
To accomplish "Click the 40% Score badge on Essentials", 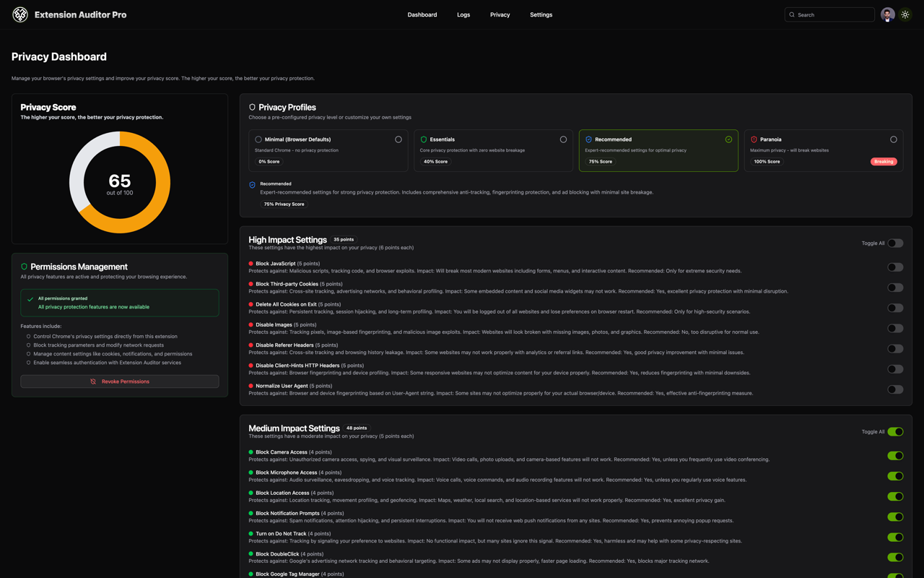I will tap(435, 162).
